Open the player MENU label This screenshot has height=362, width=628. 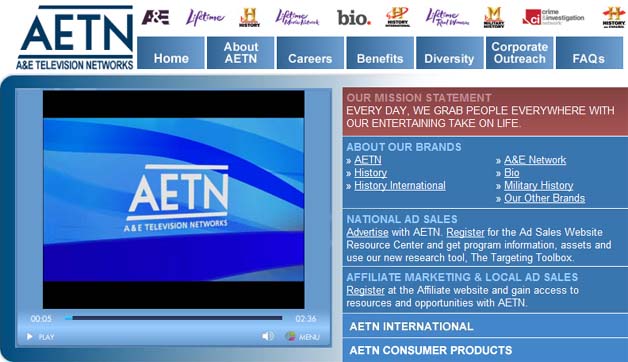[x=309, y=337]
